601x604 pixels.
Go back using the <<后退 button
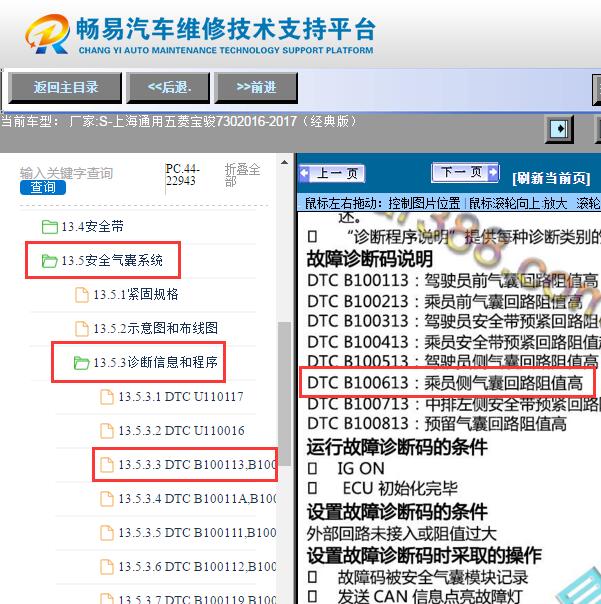(168, 88)
